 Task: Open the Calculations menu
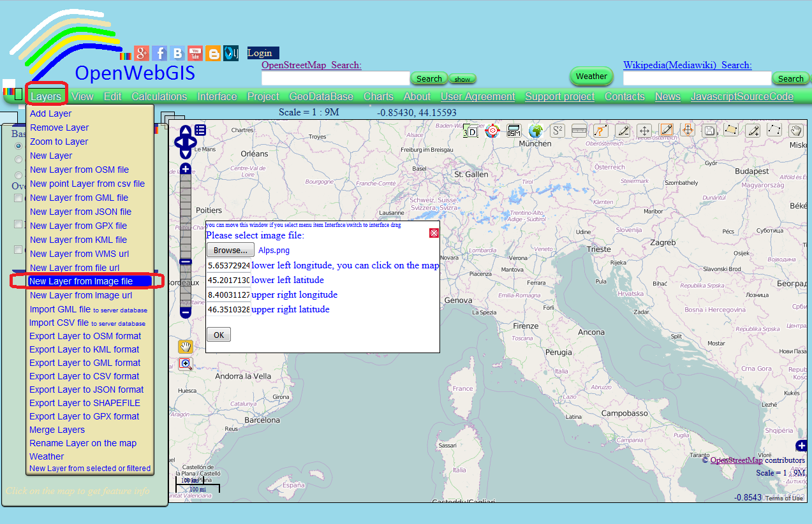[159, 97]
